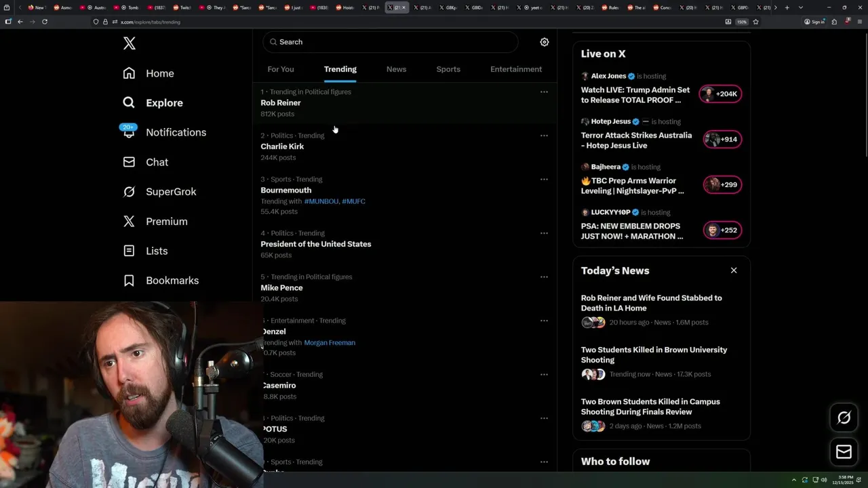Open Premium in the sidebar
This screenshot has width=868, height=488.
[x=155, y=222]
